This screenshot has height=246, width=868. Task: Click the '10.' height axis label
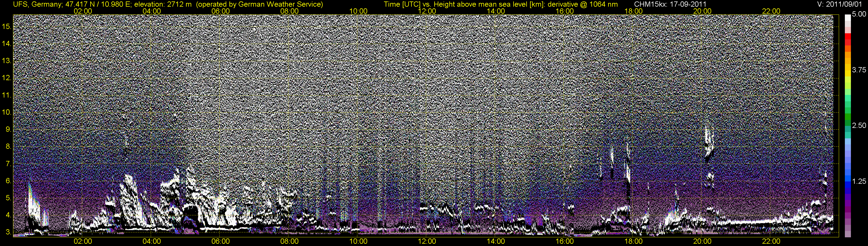7,112
